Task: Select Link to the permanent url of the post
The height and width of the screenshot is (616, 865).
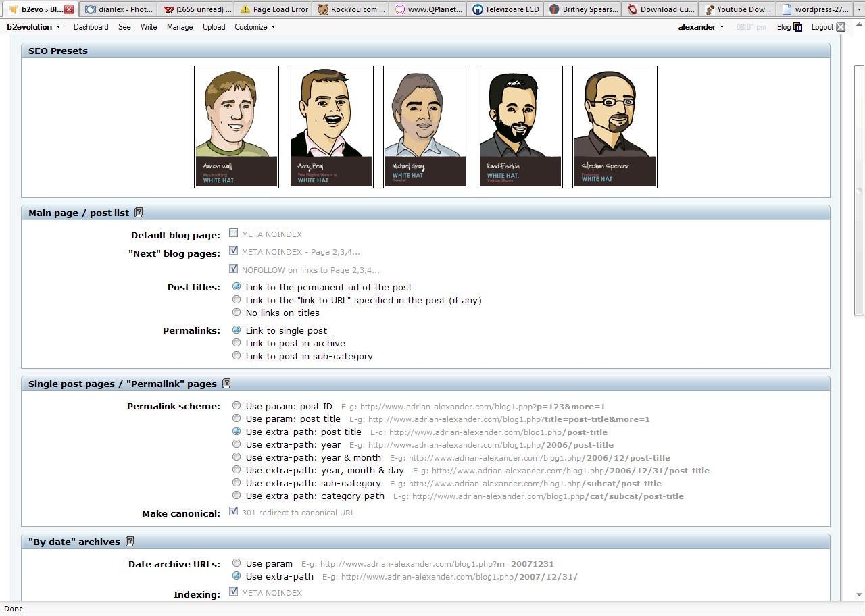Action: [237, 286]
